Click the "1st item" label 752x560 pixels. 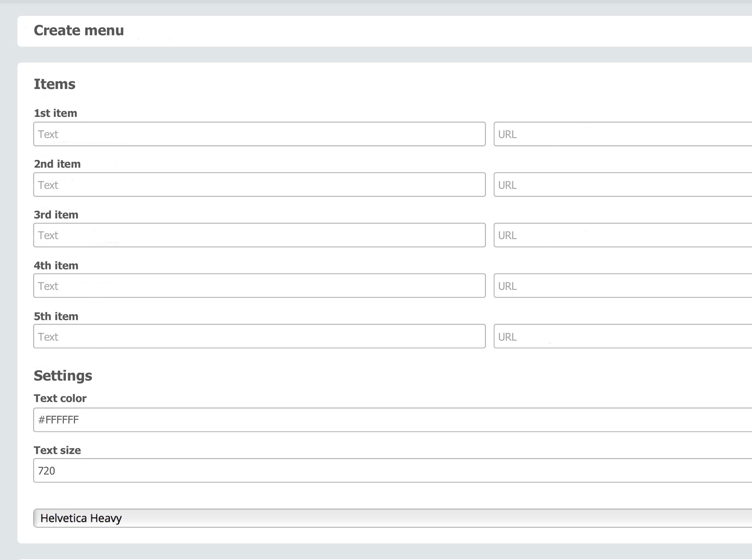(x=55, y=113)
